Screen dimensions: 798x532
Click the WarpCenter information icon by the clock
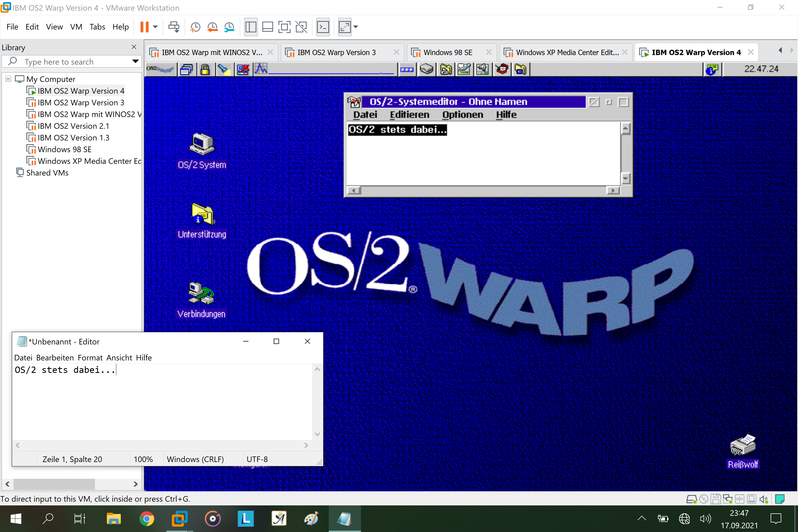point(712,69)
